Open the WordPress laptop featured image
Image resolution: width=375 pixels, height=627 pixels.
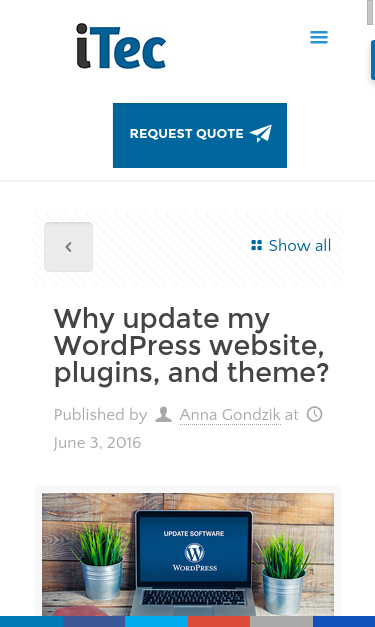pos(188,554)
